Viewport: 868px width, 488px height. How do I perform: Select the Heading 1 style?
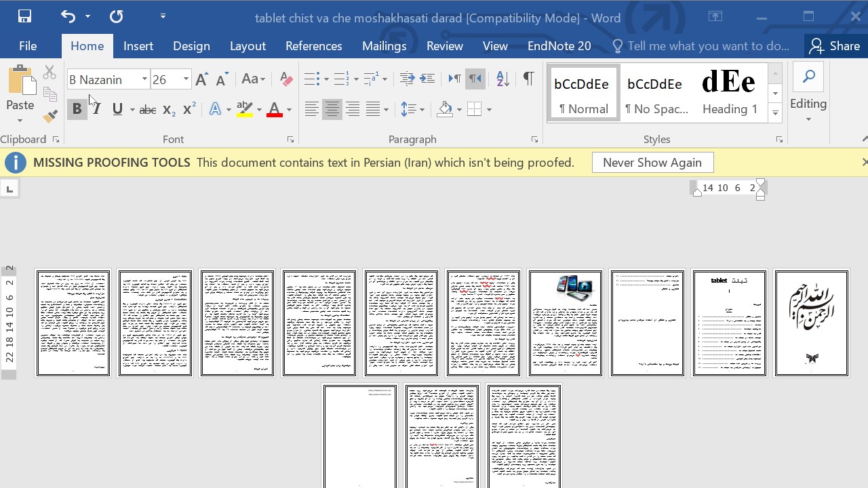coord(730,94)
